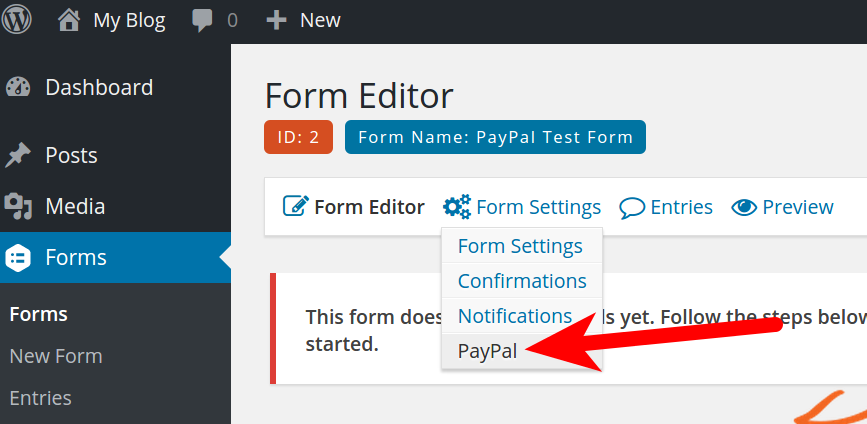Click the Dashboard gauge icon
867x424 pixels.
(18, 87)
